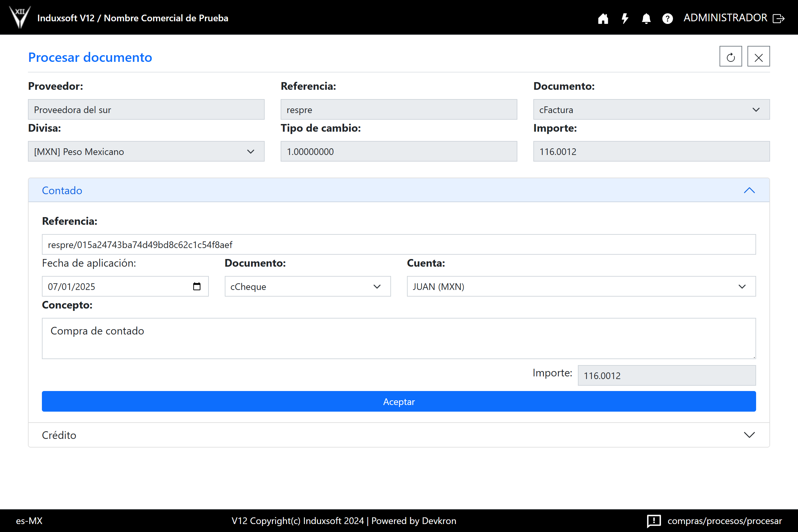Open notifications bell icon

pyautogui.click(x=646, y=18)
